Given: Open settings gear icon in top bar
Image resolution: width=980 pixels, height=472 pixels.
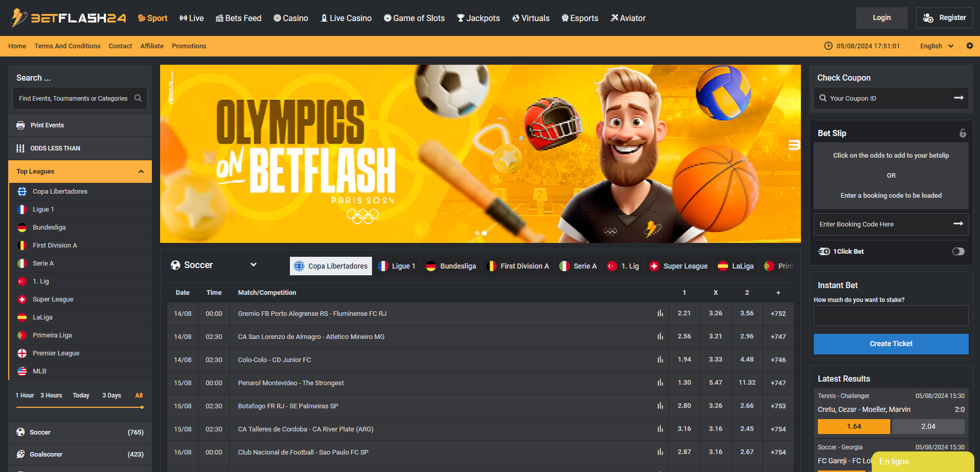Looking at the screenshot, I should 969,46.
